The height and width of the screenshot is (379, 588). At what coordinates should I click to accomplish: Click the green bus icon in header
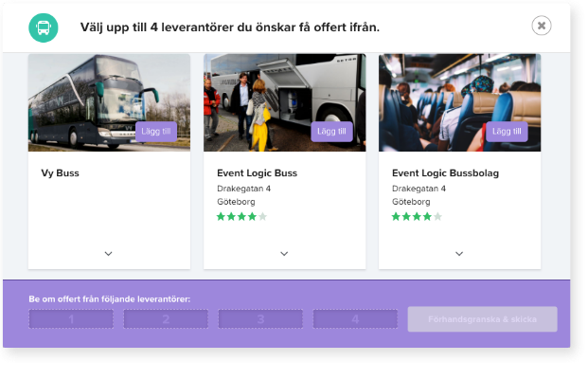point(44,27)
